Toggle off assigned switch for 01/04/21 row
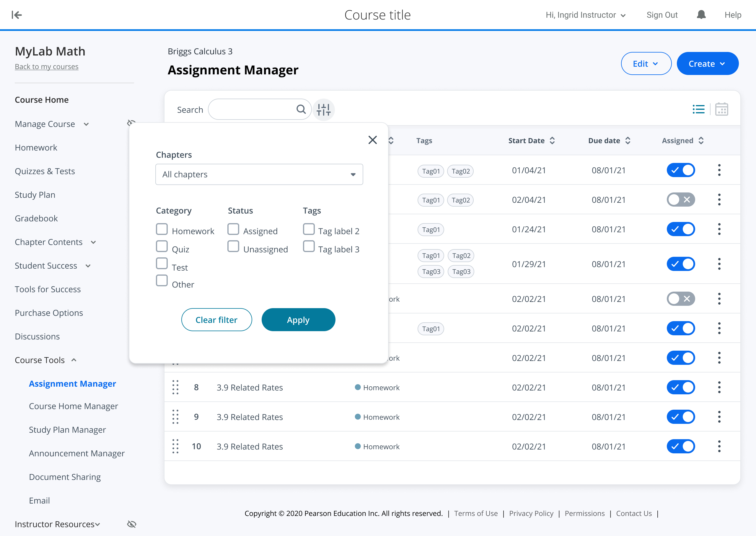 coord(681,170)
